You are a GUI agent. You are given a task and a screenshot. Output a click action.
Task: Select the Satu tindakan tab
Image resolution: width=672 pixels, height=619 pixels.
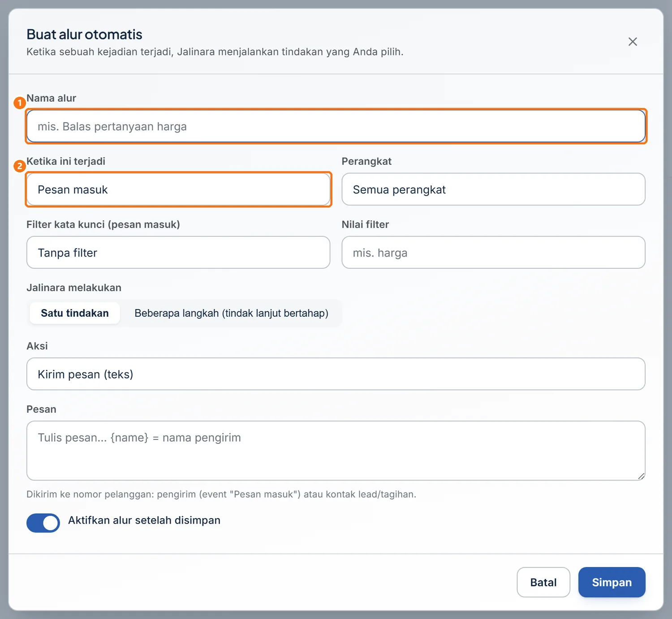point(75,313)
